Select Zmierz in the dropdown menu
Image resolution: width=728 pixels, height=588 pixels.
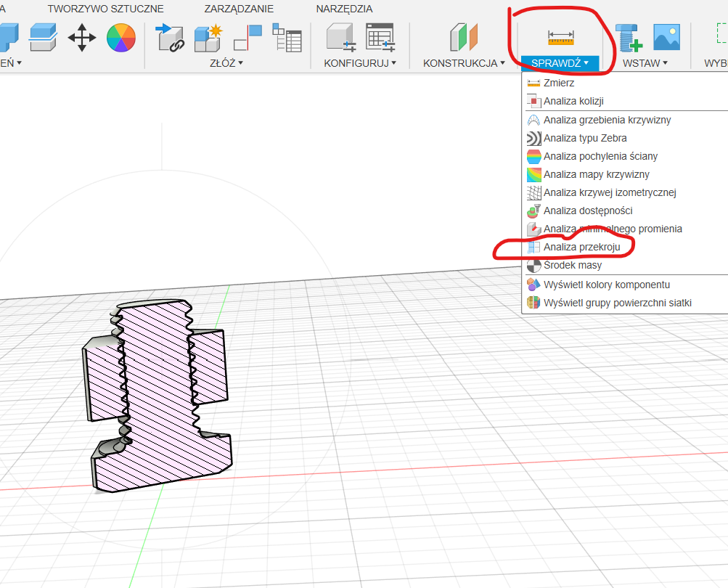coord(558,83)
